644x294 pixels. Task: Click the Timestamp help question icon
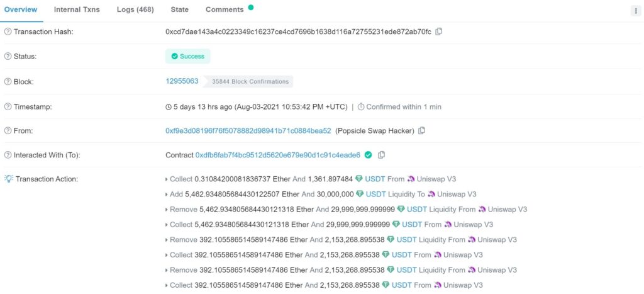[8, 106]
